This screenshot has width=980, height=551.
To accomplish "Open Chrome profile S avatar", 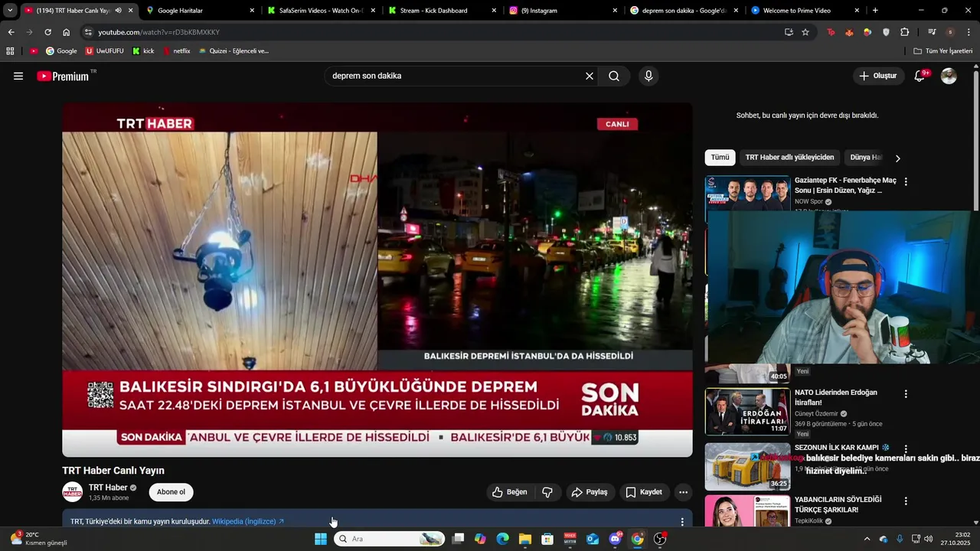I will coord(950,32).
